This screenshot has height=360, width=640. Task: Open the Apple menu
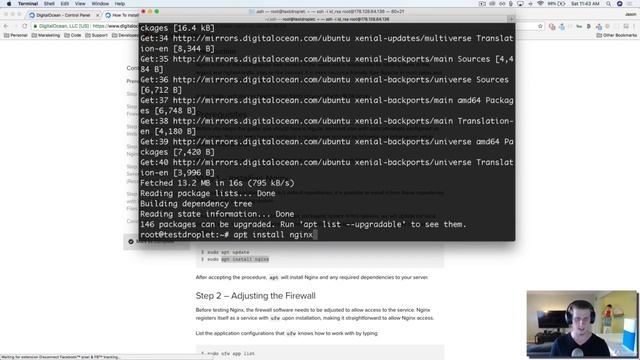pyautogui.click(x=9, y=4)
